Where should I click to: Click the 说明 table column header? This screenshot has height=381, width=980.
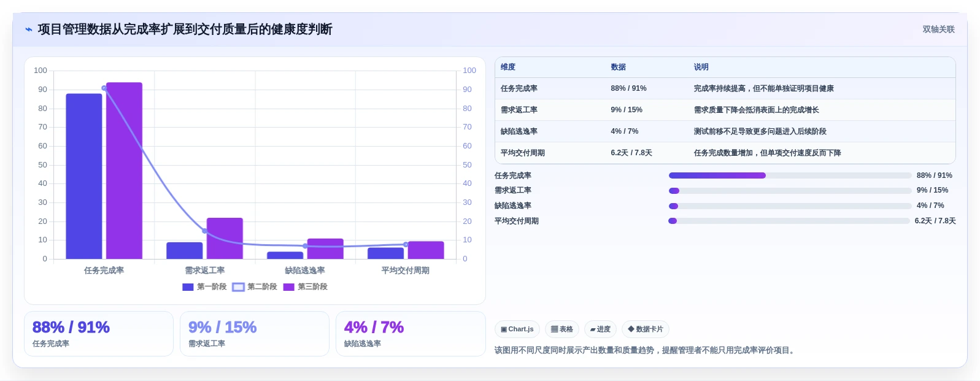pyautogui.click(x=701, y=67)
